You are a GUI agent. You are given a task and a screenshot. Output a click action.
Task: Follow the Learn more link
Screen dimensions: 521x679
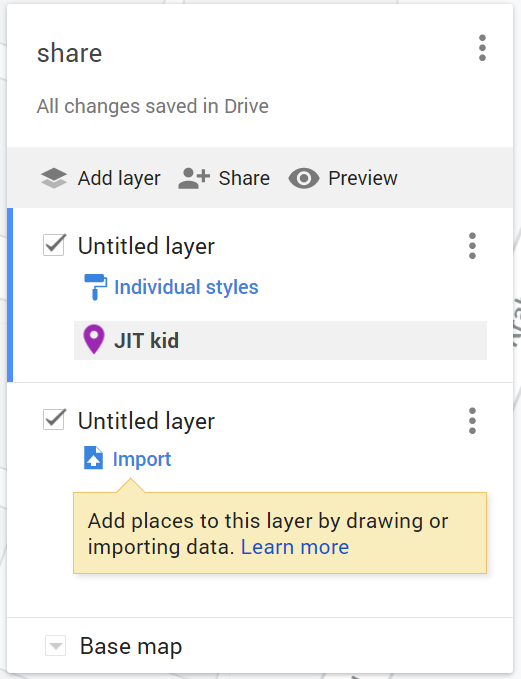295,547
